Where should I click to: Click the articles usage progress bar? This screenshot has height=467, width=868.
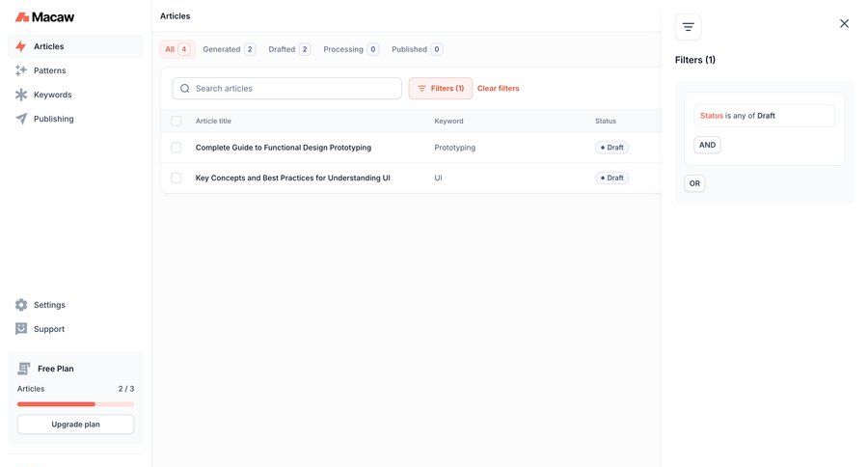click(76, 404)
